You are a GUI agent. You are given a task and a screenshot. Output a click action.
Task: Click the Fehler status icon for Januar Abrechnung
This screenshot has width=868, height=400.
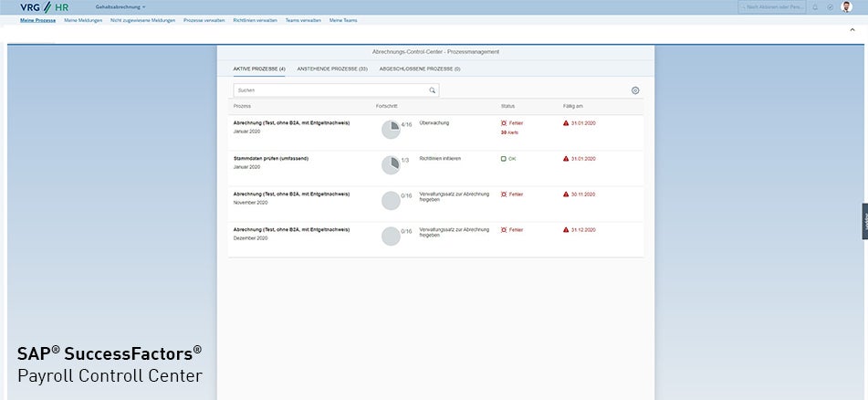coord(504,122)
